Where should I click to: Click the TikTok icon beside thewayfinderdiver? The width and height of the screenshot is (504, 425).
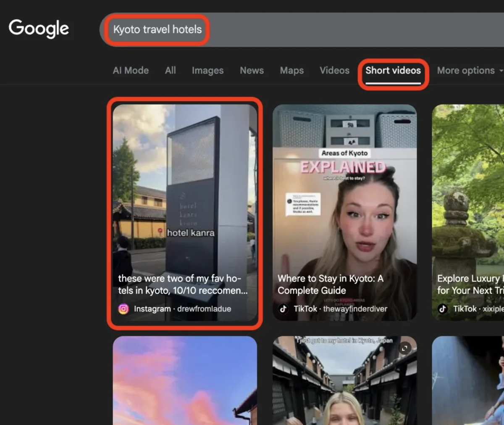tap(283, 309)
